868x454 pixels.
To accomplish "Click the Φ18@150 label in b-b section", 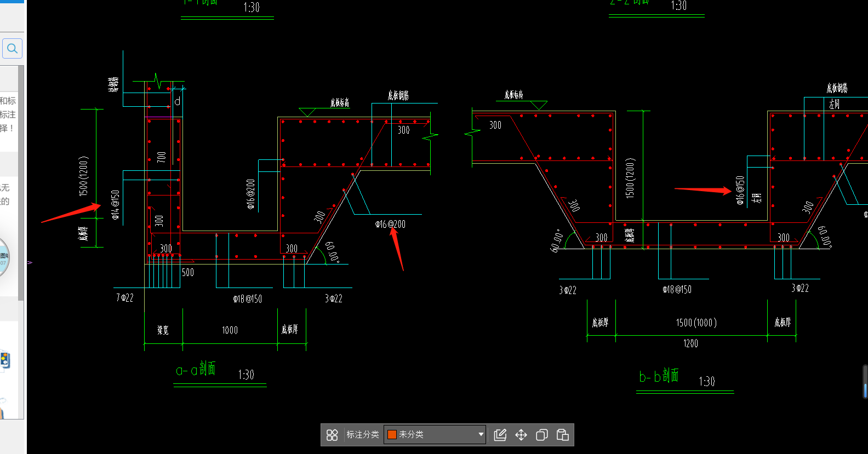I will 677,290.
